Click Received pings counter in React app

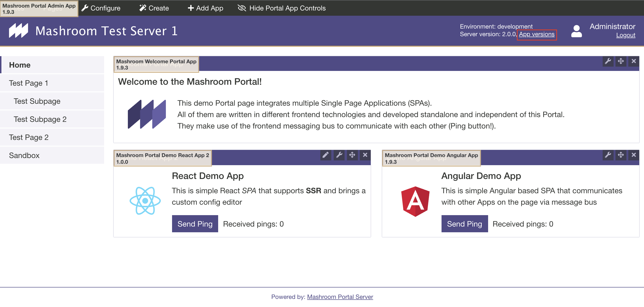coord(253,224)
